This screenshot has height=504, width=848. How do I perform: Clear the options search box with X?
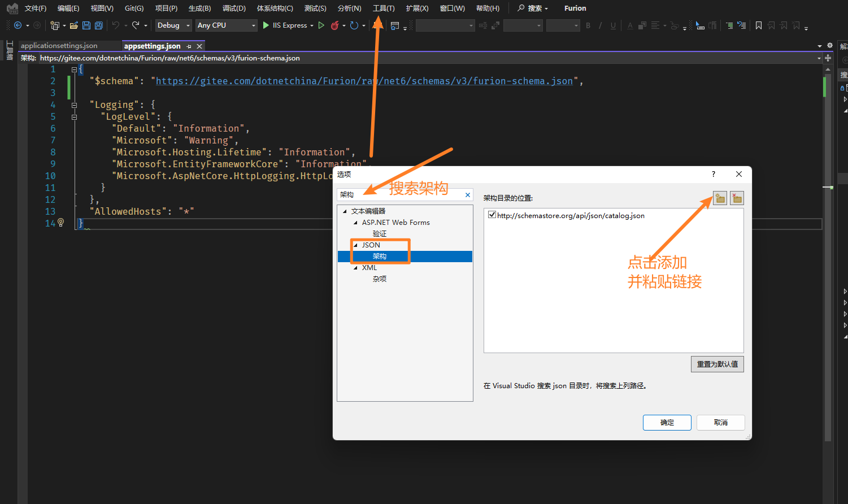[x=467, y=195]
